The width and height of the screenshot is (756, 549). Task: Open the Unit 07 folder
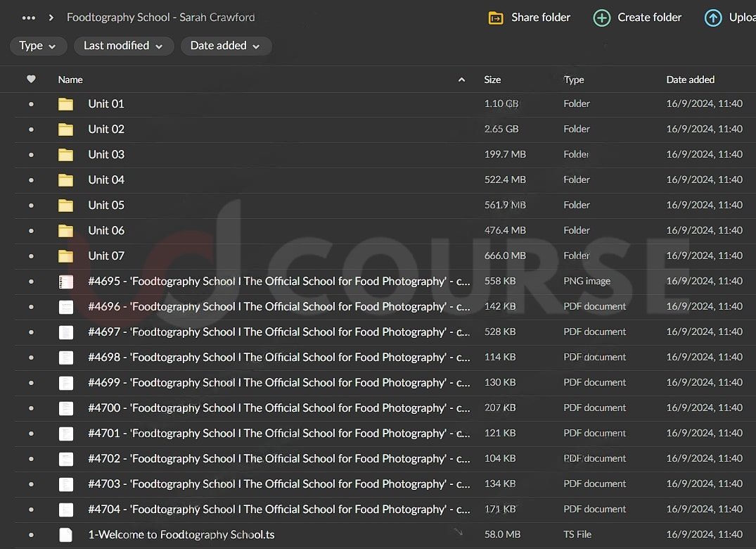point(106,256)
